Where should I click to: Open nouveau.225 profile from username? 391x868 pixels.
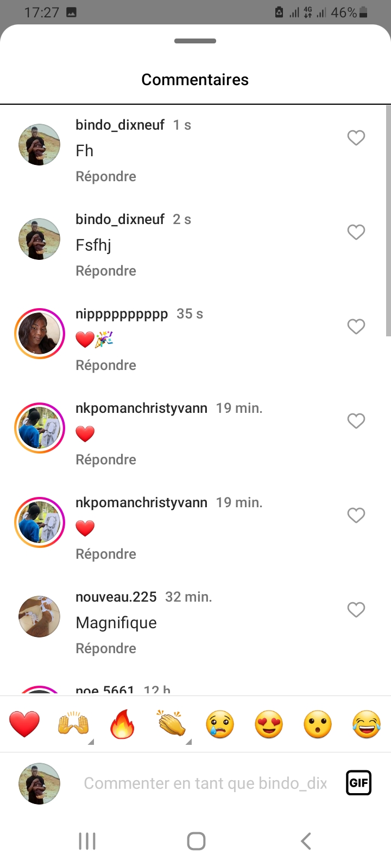(116, 597)
